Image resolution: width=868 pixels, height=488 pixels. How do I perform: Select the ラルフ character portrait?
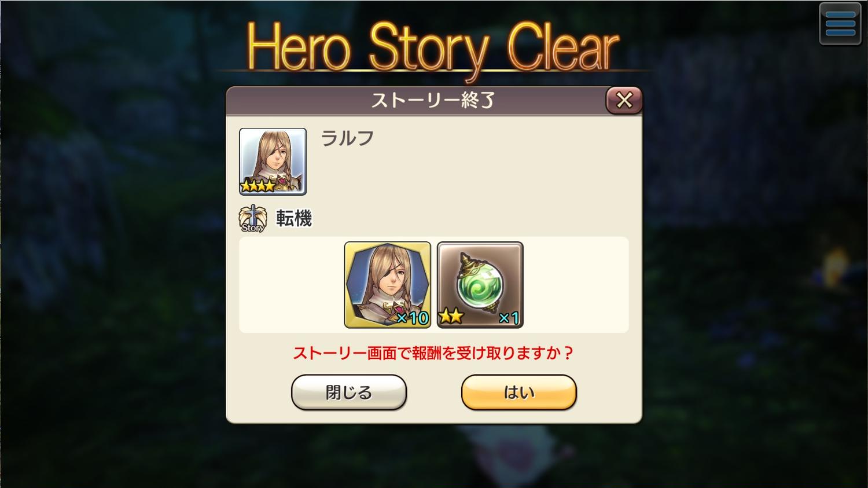[273, 162]
